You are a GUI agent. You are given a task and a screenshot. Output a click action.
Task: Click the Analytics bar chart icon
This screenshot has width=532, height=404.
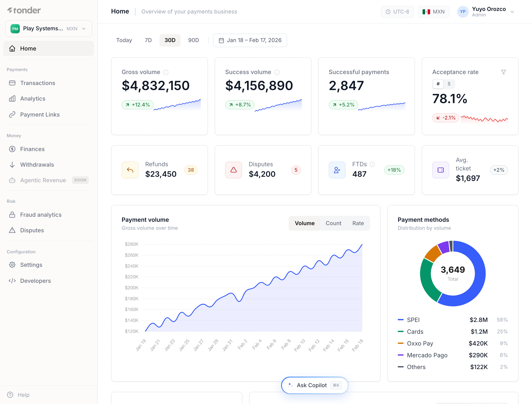tap(12, 99)
